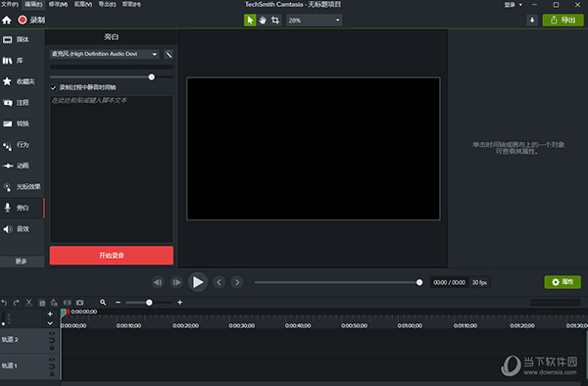This screenshot has width=588, height=386.
Task: Click the timeline playhead marker at 0:00:00;00
Action: point(65,313)
